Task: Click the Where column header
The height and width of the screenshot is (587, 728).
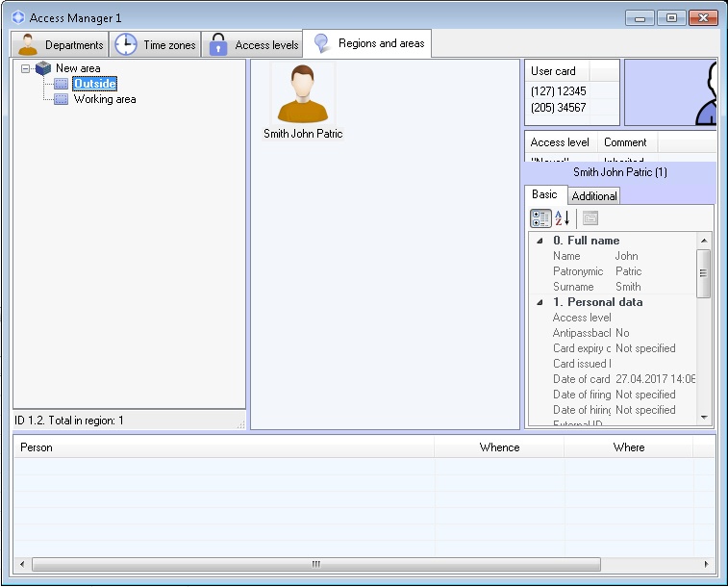Action: [629, 447]
